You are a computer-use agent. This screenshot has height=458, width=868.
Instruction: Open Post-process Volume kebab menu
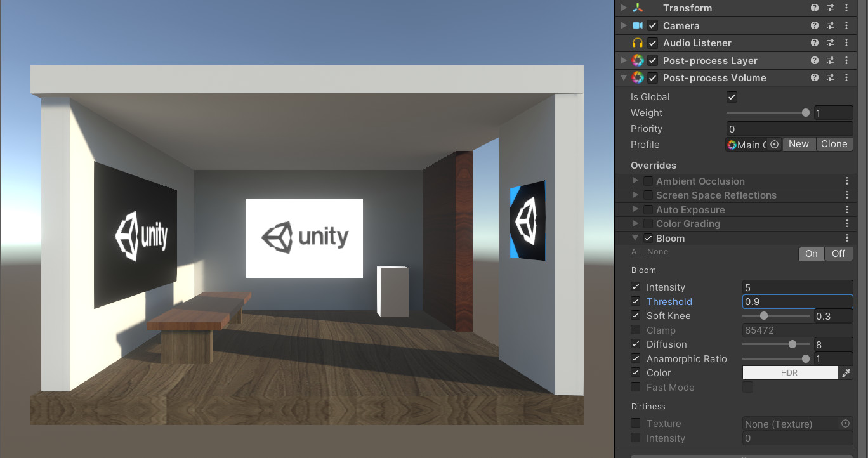tap(846, 78)
